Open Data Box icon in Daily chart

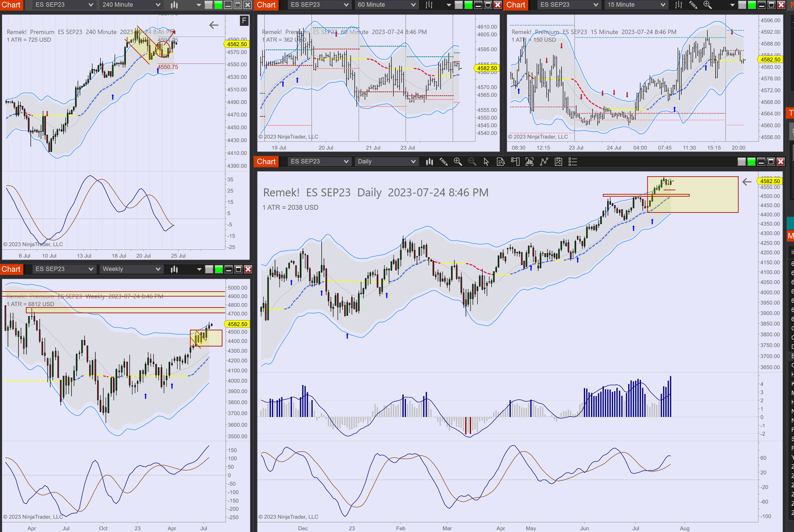(x=501, y=162)
